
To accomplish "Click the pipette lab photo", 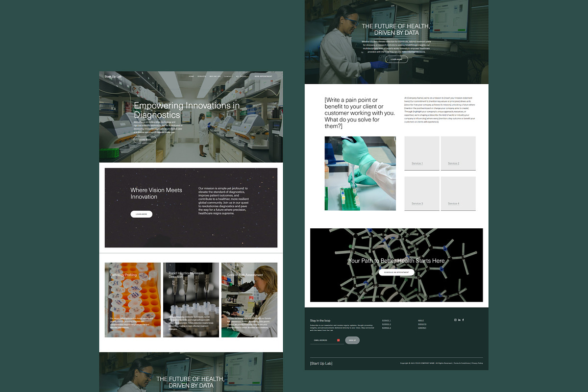I will [x=360, y=173].
